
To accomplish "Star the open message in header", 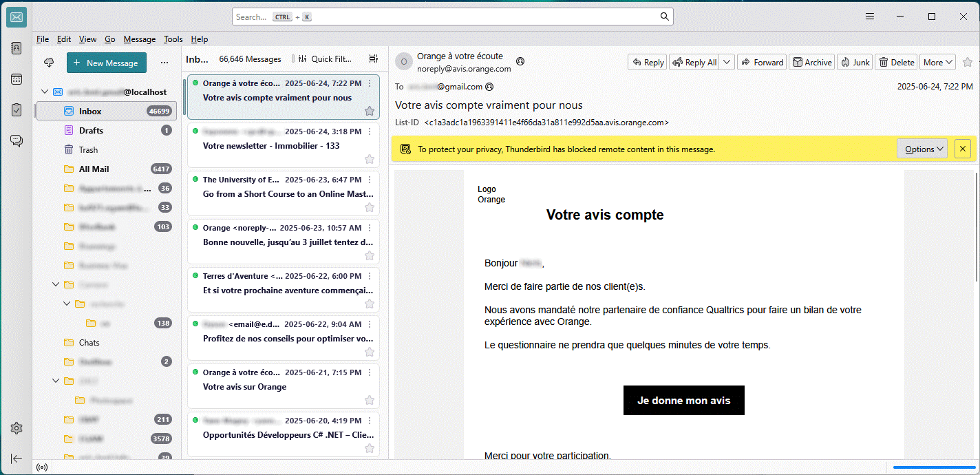I will (x=968, y=62).
